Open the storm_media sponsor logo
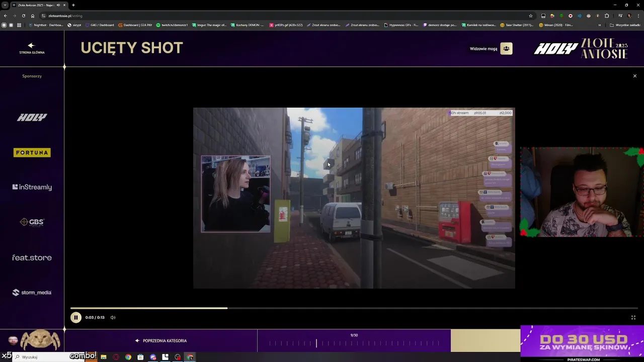 [32, 293]
